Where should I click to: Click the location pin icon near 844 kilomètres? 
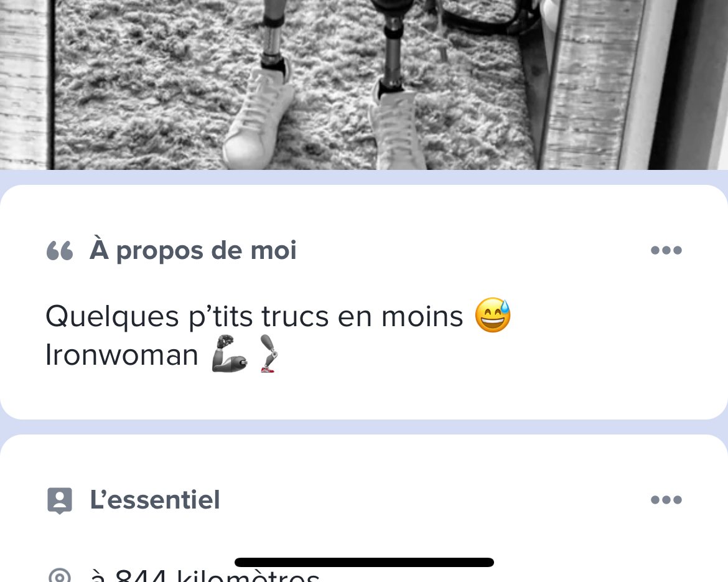(x=60, y=576)
